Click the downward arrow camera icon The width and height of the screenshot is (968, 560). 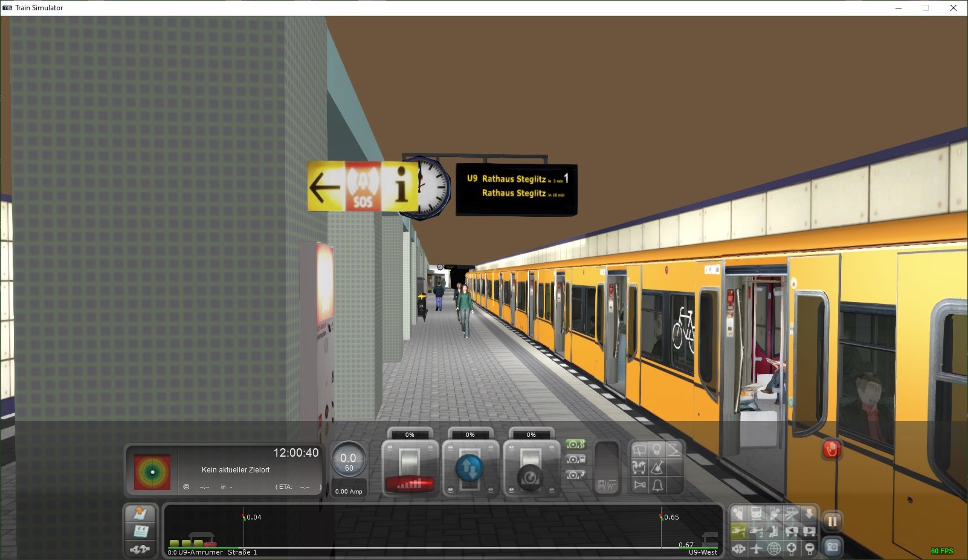point(808,514)
